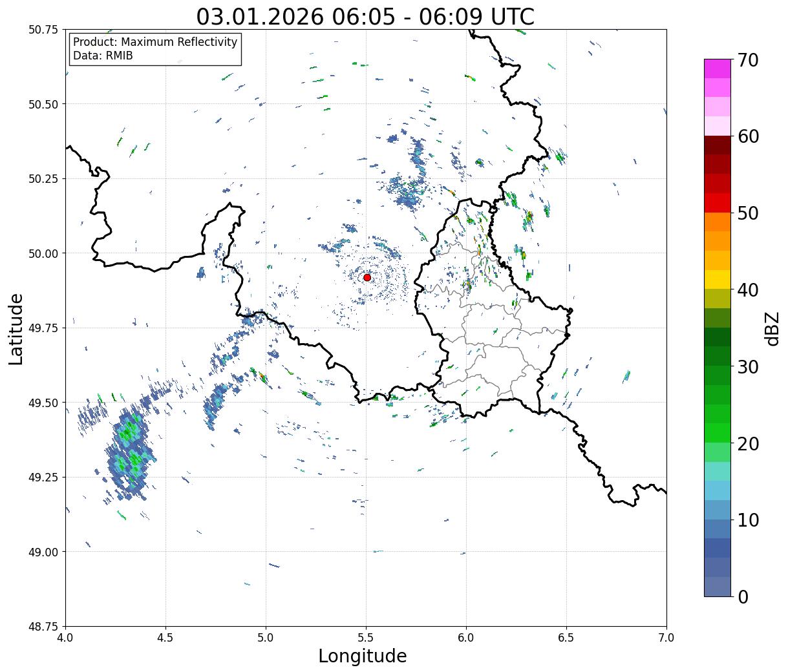The height and width of the screenshot is (672, 788).
Task: Click the dBZ colorbar label
Action: coord(772,329)
